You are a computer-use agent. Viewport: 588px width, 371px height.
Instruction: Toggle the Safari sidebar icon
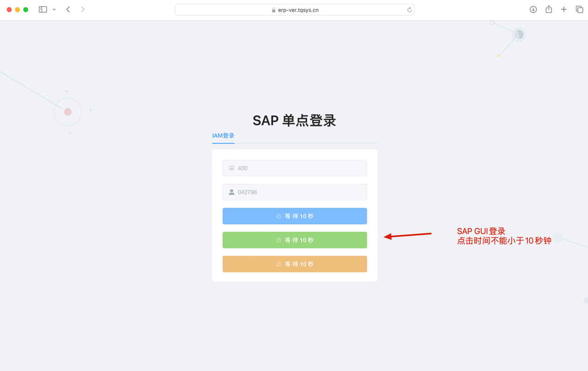tap(43, 9)
